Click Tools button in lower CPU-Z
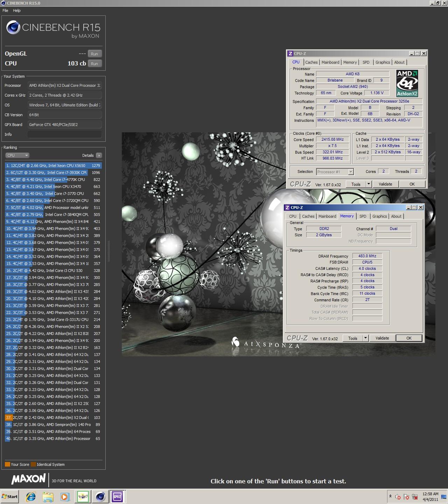Image resolution: width=448 pixels, height=504 pixels. click(x=353, y=338)
